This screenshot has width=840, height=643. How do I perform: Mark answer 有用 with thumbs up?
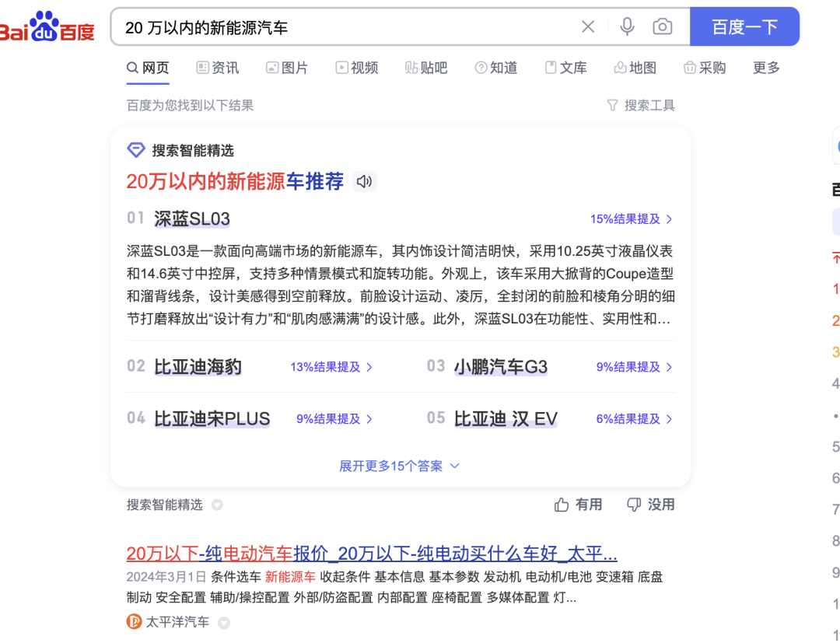tap(578, 505)
